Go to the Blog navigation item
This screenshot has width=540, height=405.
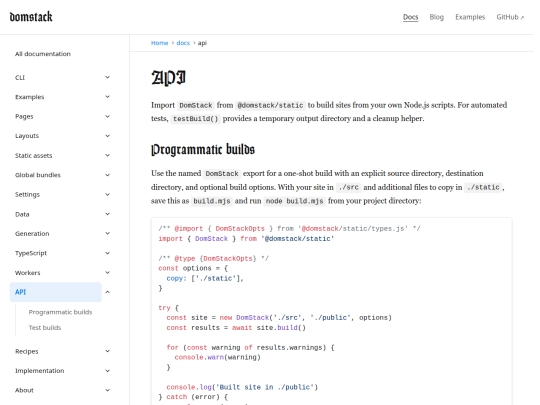(436, 17)
